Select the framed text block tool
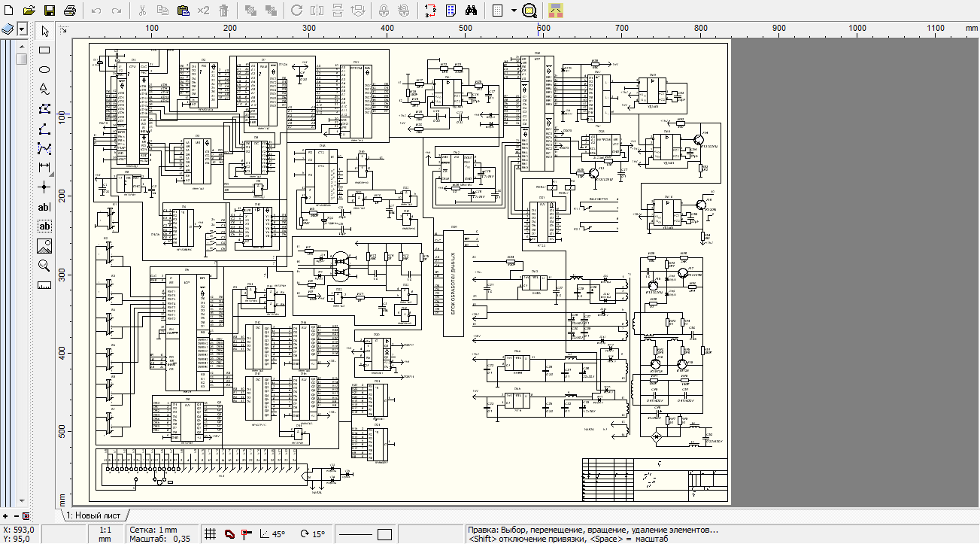Screen dimensions: 980x544 pos(44,226)
